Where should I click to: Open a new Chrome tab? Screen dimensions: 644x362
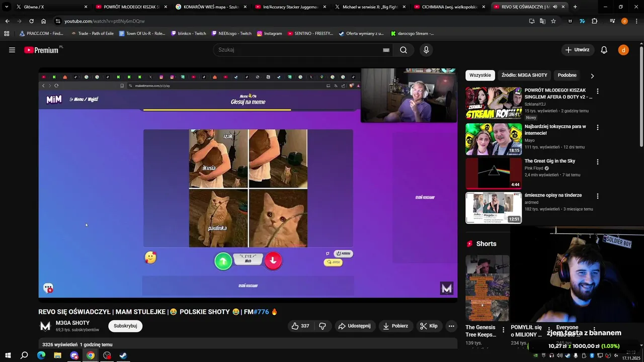click(575, 7)
